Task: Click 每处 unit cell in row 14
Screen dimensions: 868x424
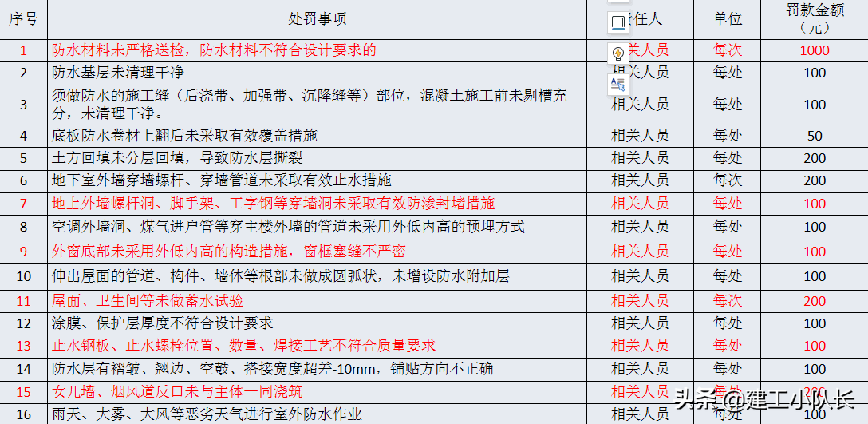Action: pos(727,369)
